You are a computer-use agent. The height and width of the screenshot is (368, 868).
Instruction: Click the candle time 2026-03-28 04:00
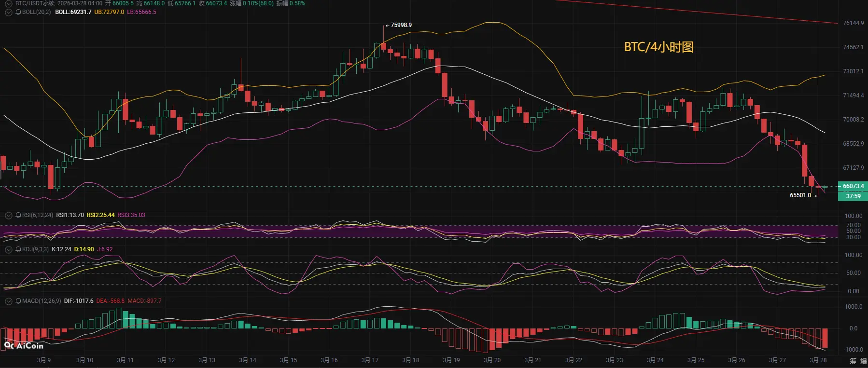pyautogui.click(x=80, y=3)
